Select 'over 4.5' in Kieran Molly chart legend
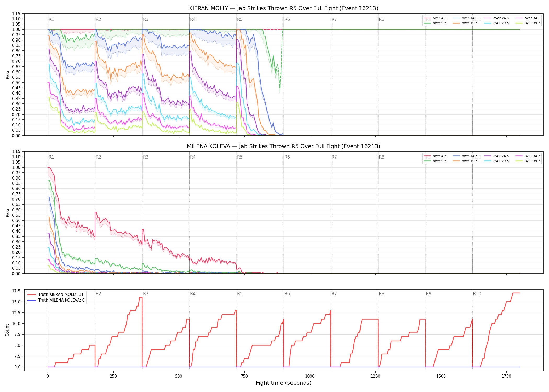Image resolution: width=549 pixels, height=392 pixels. click(x=435, y=18)
